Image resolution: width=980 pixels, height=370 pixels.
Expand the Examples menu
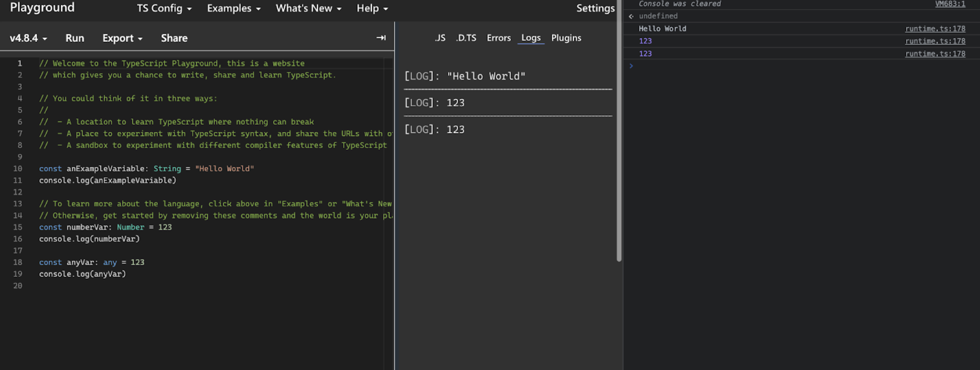[233, 8]
